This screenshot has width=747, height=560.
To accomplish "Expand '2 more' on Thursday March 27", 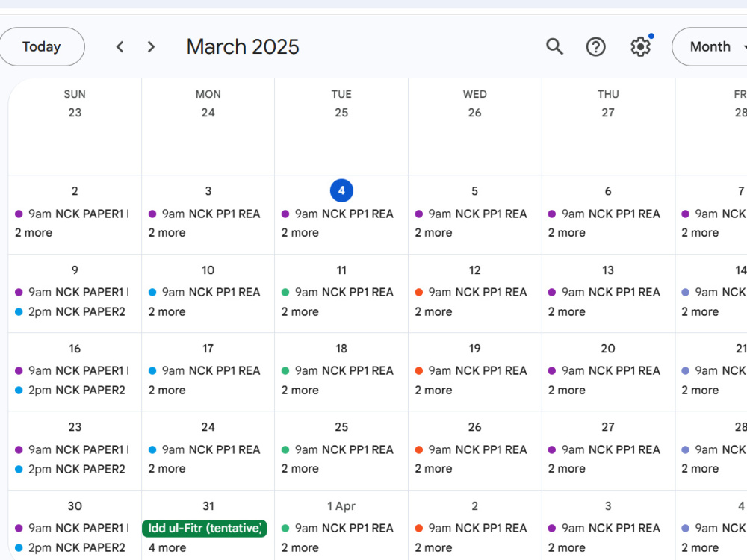I will tap(567, 469).
